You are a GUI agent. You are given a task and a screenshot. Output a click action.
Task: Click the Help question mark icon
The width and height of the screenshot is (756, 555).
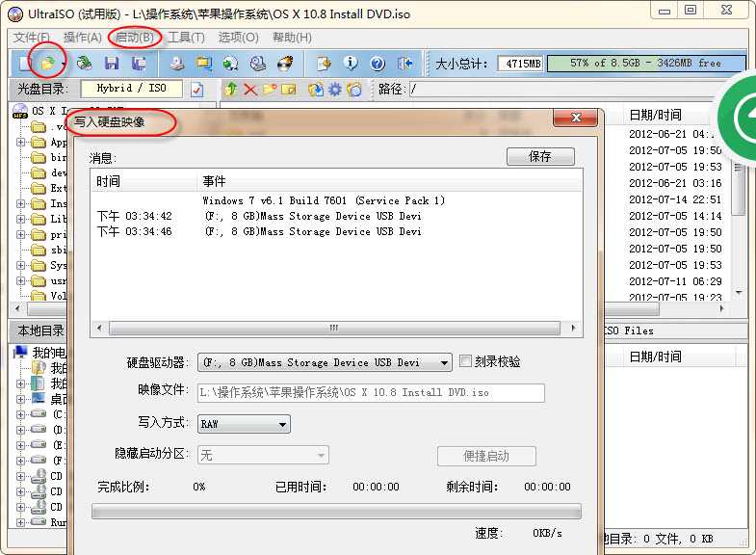click(x=378, y=64)
